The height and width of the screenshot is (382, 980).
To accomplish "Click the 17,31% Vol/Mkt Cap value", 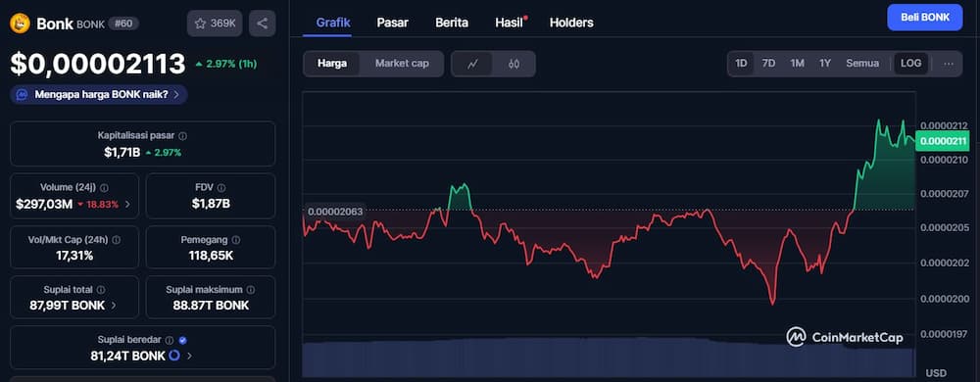I will [x=74, y=256].
